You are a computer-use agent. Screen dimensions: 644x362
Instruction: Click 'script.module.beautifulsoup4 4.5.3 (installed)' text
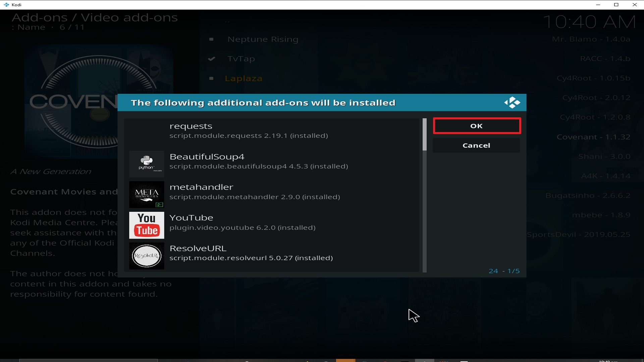(x=259, y=166)
